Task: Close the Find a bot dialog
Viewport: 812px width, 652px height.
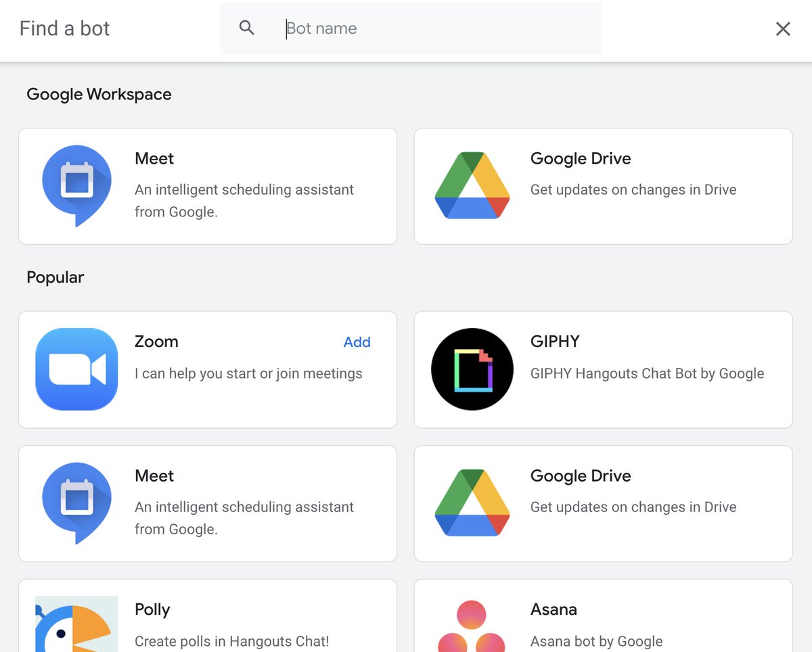Action: coord(783,28)
